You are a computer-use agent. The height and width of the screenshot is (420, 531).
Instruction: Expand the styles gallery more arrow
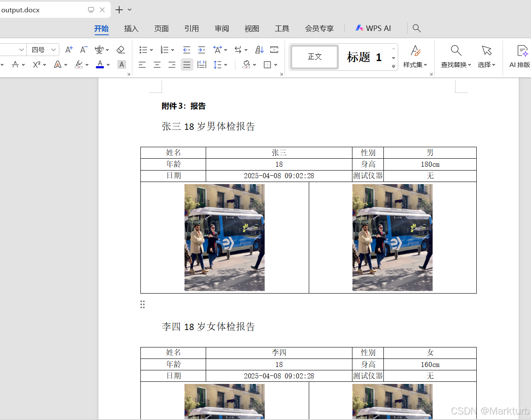pos(394,66)
